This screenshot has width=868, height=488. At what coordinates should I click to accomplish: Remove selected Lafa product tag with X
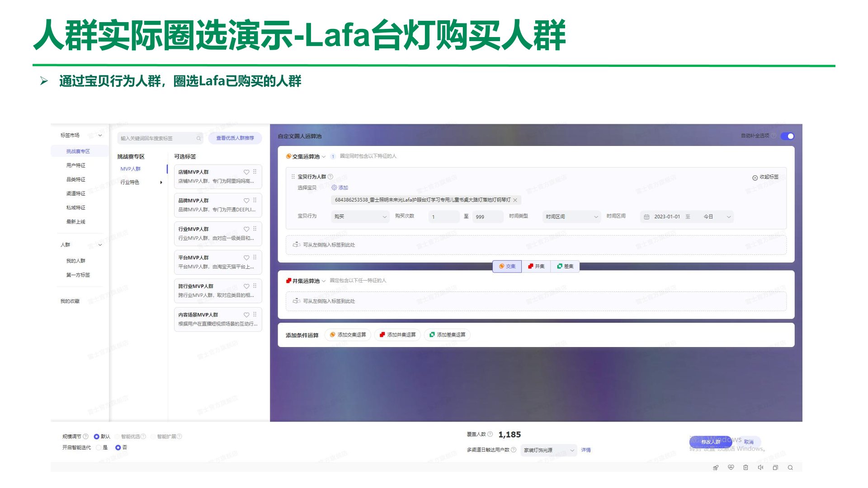click(515, 200)
